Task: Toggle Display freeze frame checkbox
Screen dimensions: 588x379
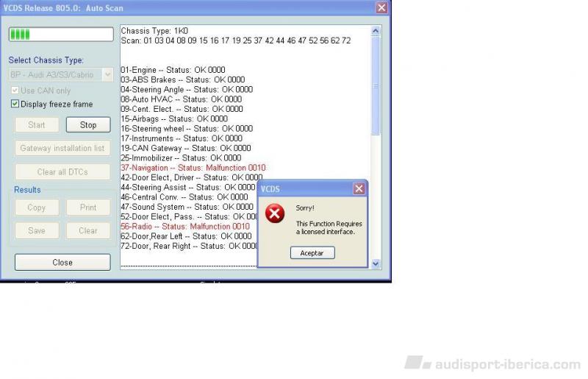Action: point(15,104)
